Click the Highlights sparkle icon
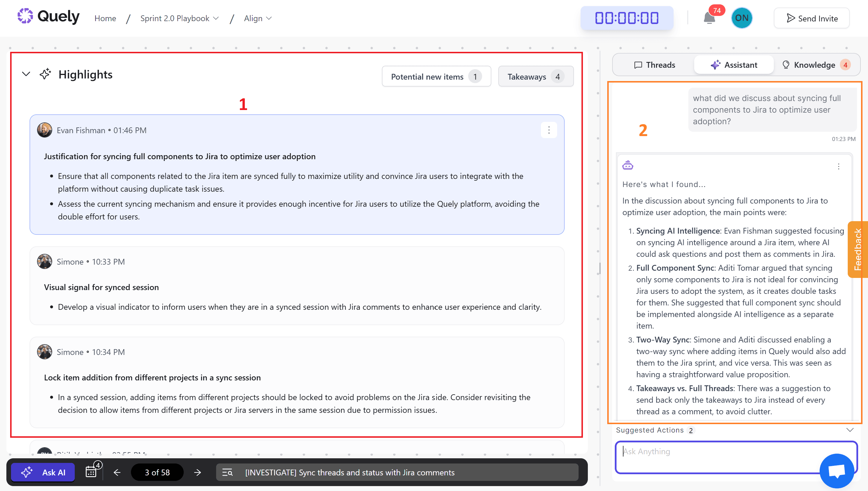The width and height of the screenshot is (868, 491). [45, 74]
